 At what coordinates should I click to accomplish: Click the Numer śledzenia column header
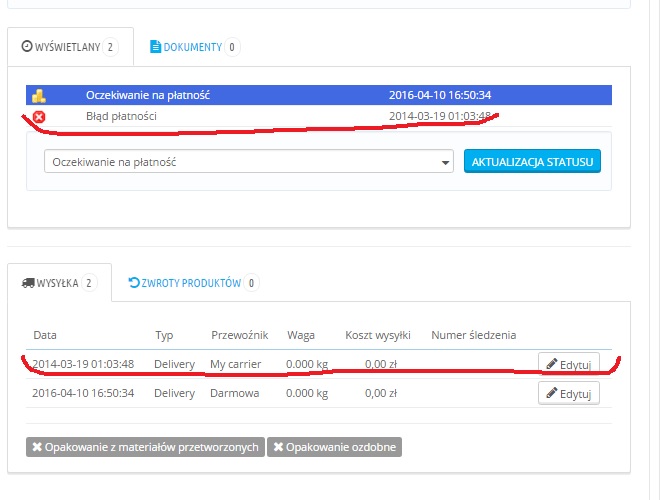point(473,335)
